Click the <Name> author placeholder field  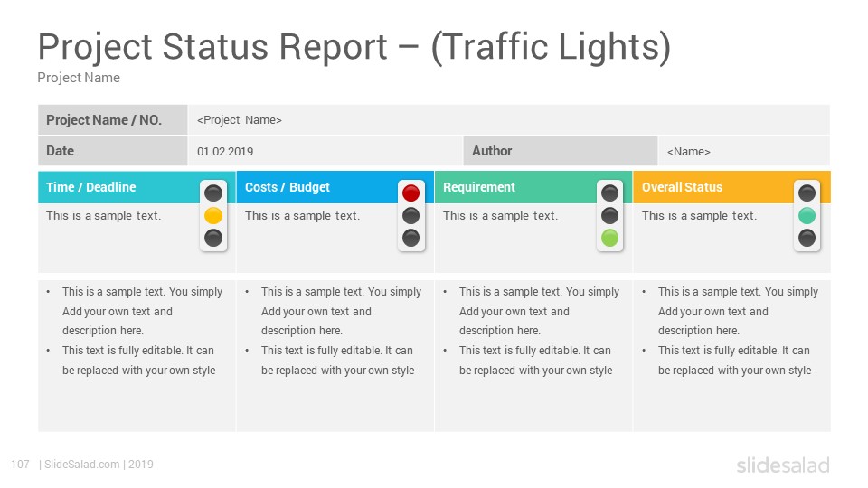(x=744, y=151)
